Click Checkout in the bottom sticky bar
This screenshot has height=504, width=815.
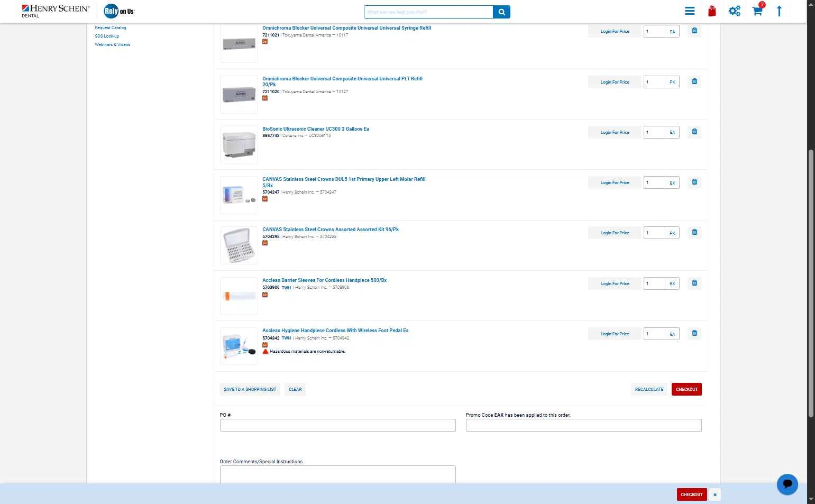[x=692, y=494]
